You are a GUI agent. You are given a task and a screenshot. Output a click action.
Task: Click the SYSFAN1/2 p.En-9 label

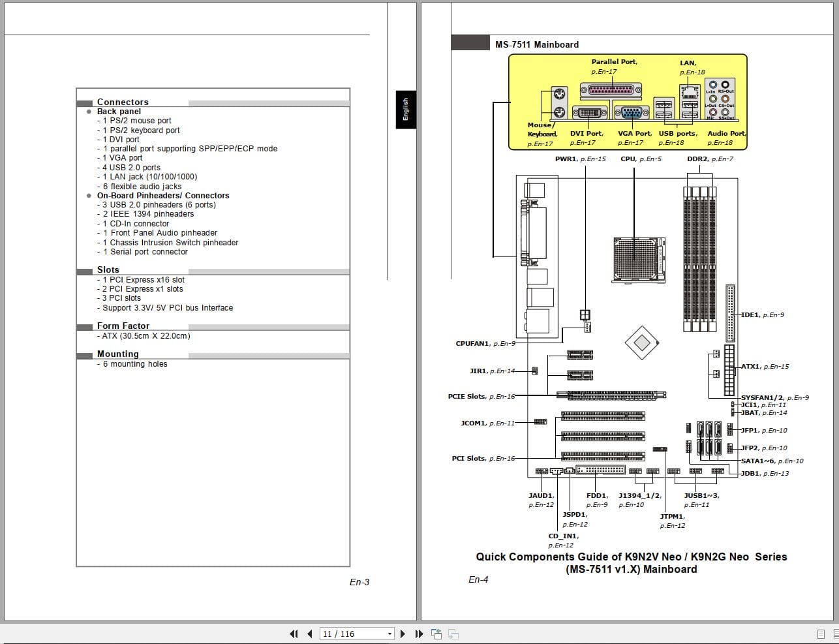click(x=775, y=397)
